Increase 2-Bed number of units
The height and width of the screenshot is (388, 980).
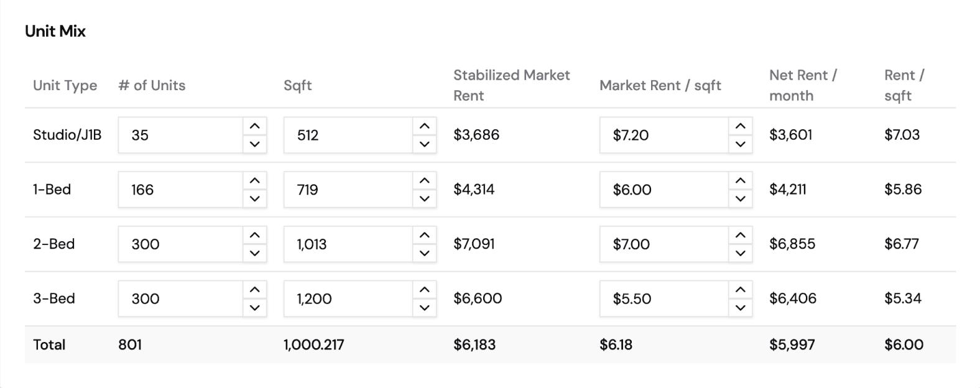click(254, 236)
